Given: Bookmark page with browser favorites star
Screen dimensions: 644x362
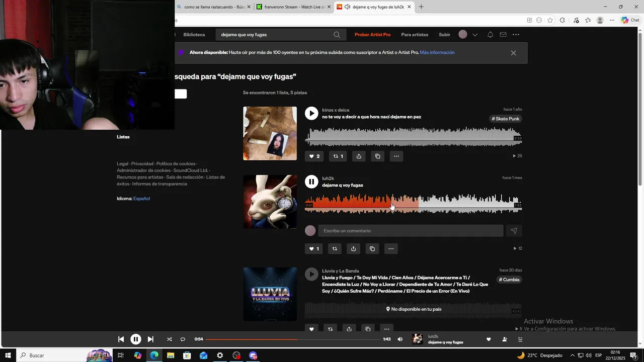Looking at the screenshot, I should (x=550, y=20).
